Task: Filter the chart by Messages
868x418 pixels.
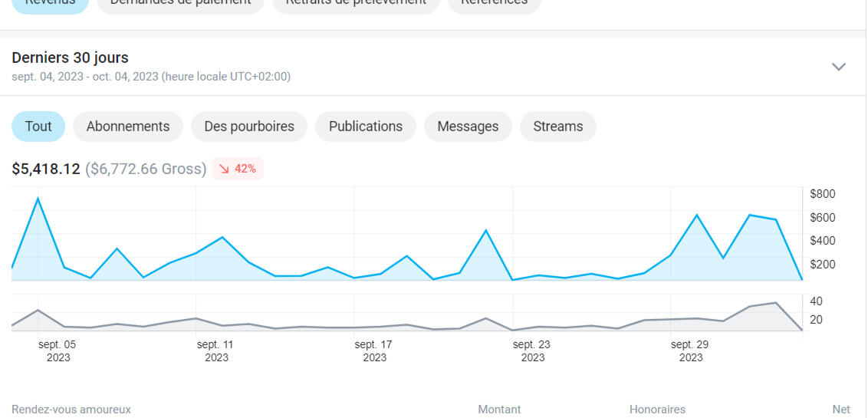Action: click(468, 127)
